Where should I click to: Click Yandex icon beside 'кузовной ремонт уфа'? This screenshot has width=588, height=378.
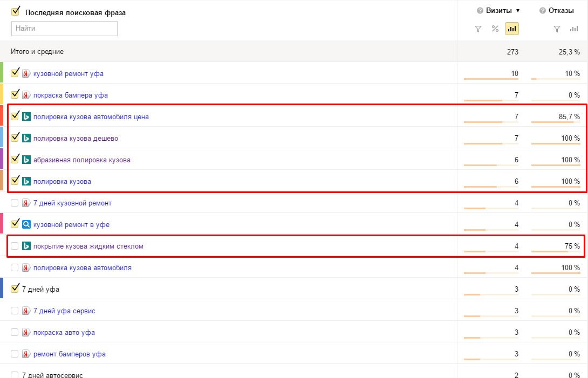pyautogui.click(x=26, y=73)
